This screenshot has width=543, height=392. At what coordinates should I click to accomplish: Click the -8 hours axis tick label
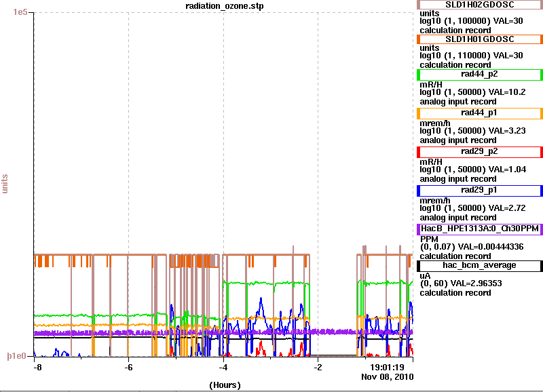[37, 368]
